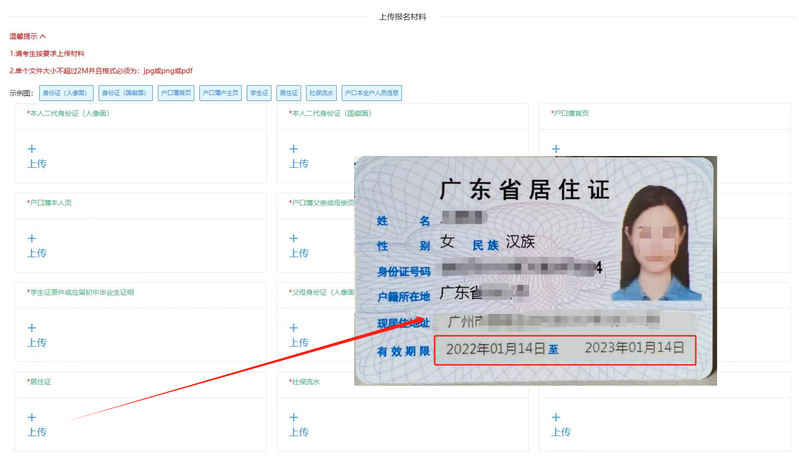Click plus icon under 父母身份证（人像面）
Image resolution: width=799 pixels, height=470 pixels.
[x=294, y=328]
